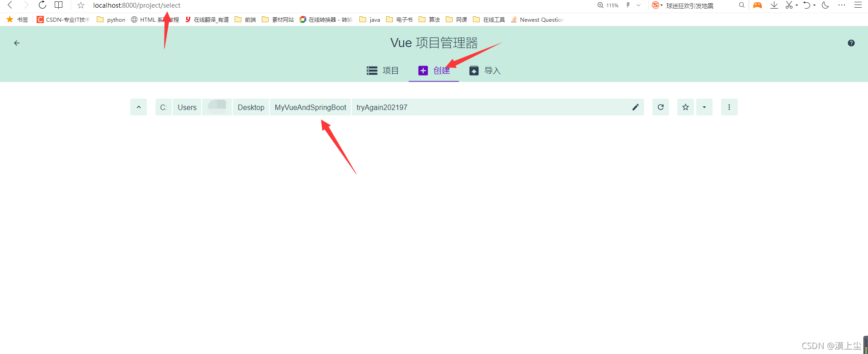This screenshot has width=868, height=354.
Task: Select the C: path segment
Action: pos(164,107)
